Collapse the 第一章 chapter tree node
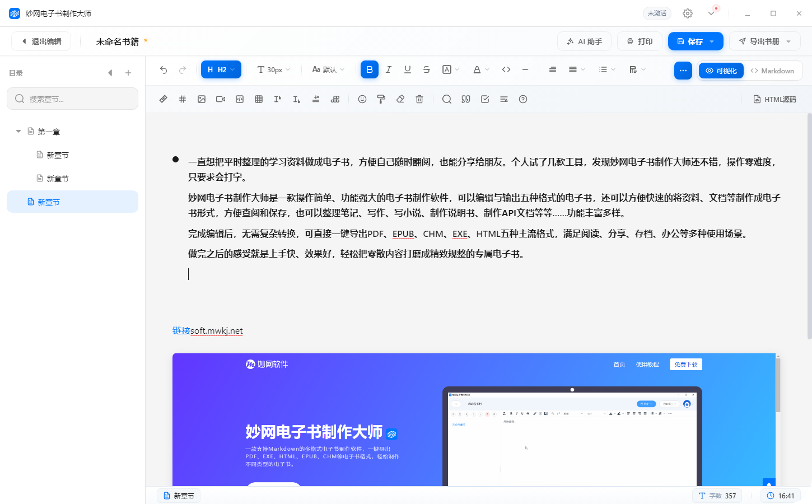 click(x=18, y=131)
